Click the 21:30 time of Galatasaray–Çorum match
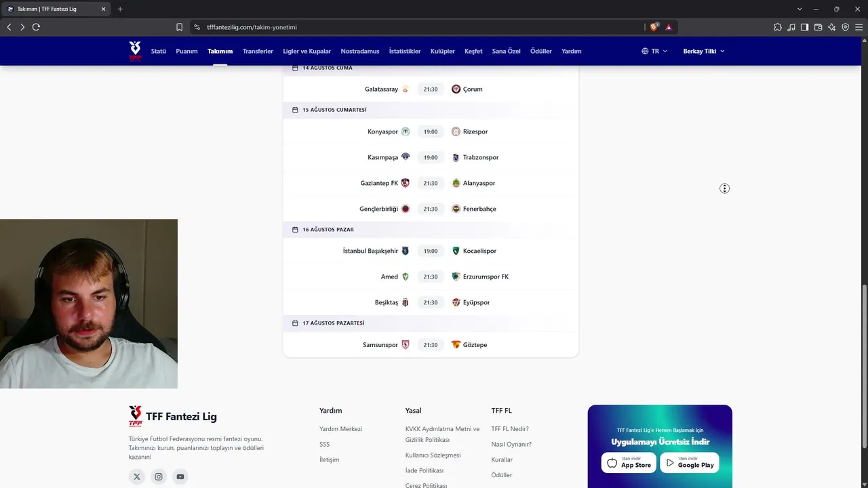The width and height of the screenshot is (868, 488). click(431, 89)
